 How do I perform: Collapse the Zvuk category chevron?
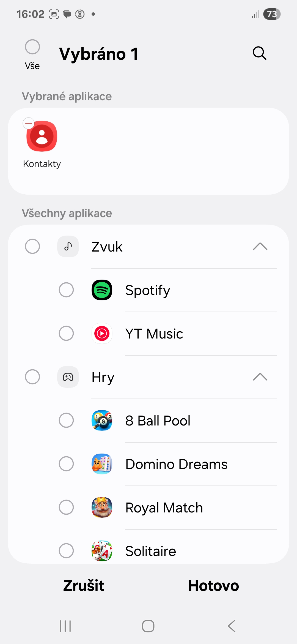(x=260, y=246)
